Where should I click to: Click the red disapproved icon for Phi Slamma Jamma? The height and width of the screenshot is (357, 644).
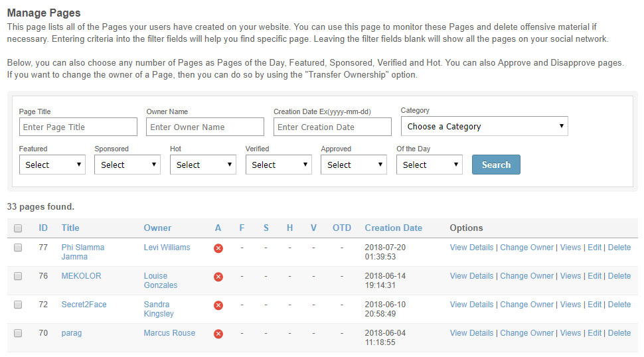click(x=218, y=248)
